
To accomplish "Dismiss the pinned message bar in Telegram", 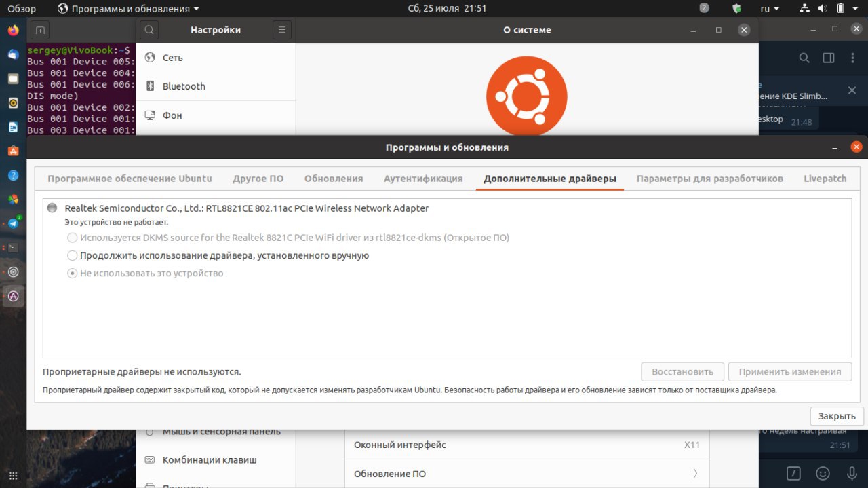I will tap(852, 90).
